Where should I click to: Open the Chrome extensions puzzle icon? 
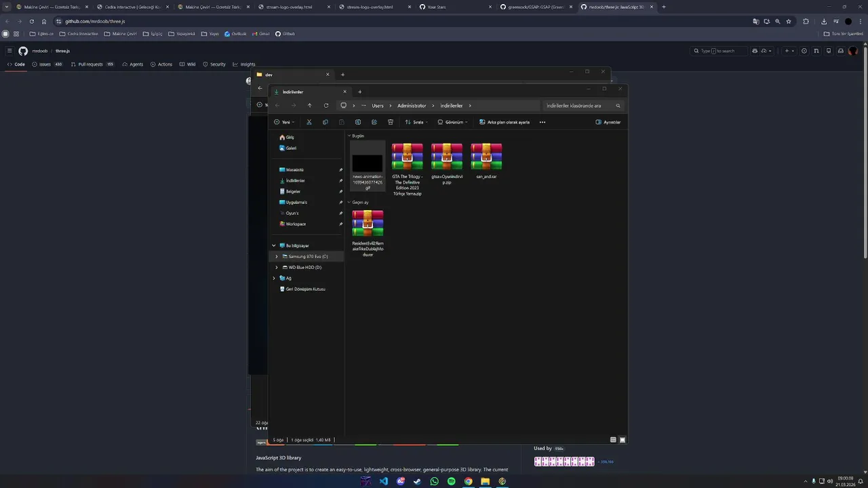click(x=806, y=21)
